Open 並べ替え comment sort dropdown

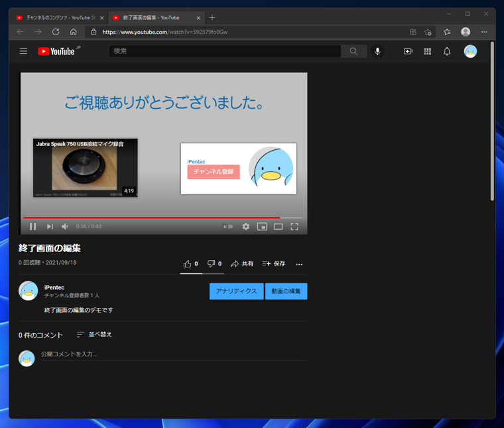(94, 334)
